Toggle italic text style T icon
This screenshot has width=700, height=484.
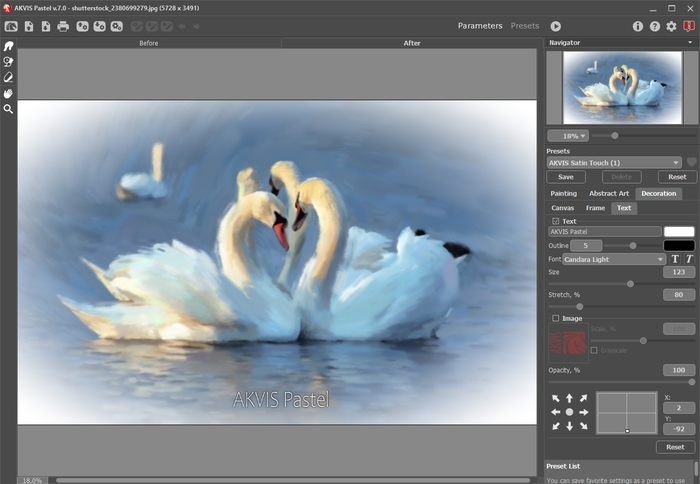(x=689, y=259)
